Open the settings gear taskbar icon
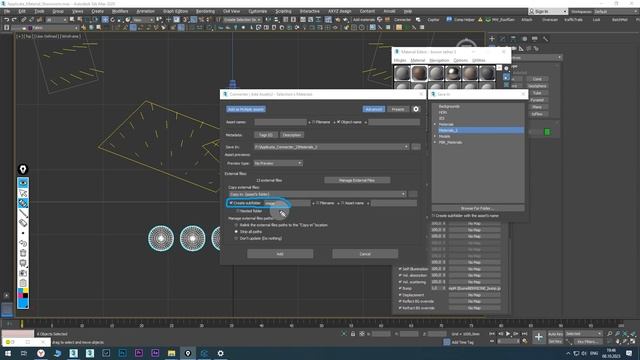The height and width of the screenshot is (360, 640). pyautogui.click(x=220, y=353)
